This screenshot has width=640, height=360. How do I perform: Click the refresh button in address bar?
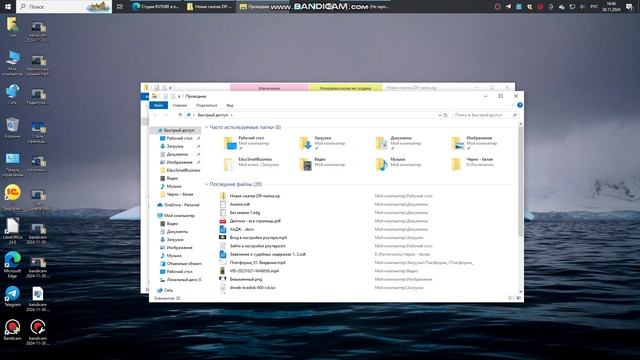(446, 115)
